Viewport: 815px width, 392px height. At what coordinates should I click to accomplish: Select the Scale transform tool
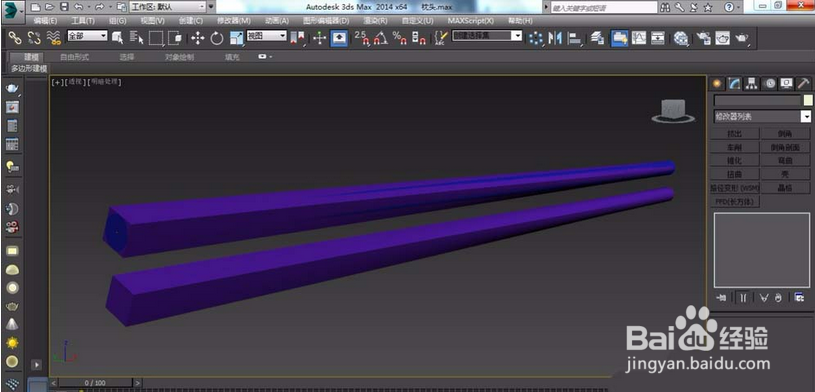[x=236, y=38]
